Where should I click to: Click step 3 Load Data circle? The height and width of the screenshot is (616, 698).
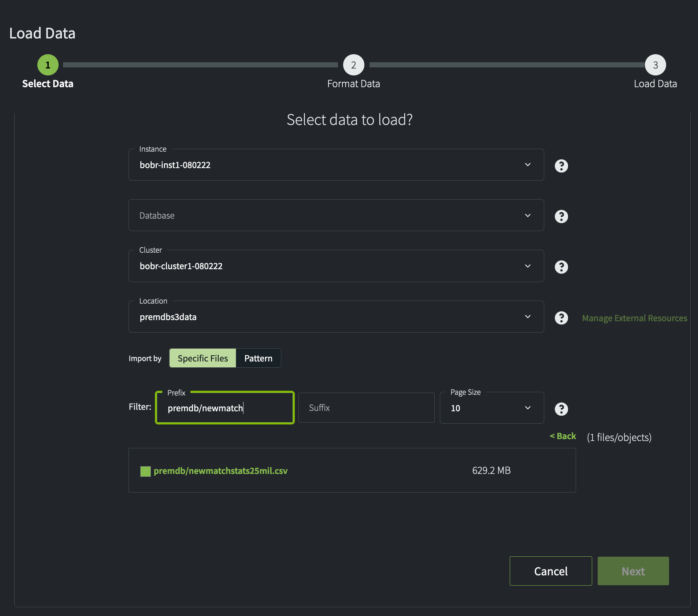pyautogui.click(x=655, y=65)
